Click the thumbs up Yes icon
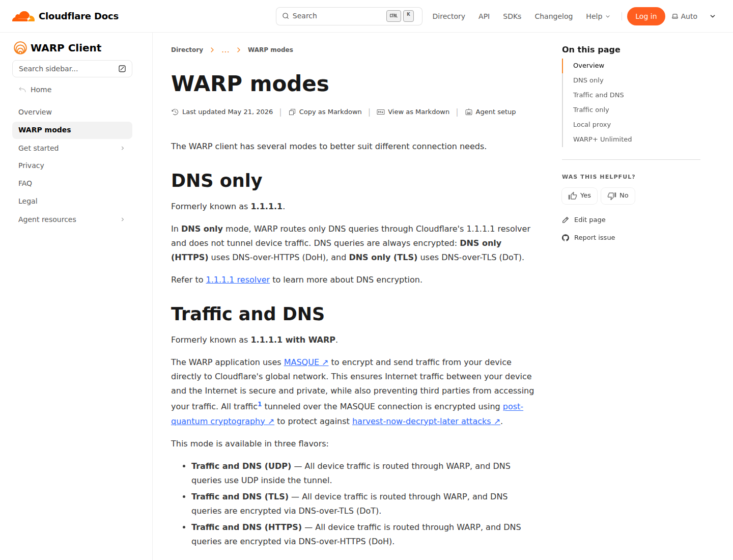Screen dimensions: 733x560 coord(573,196)
